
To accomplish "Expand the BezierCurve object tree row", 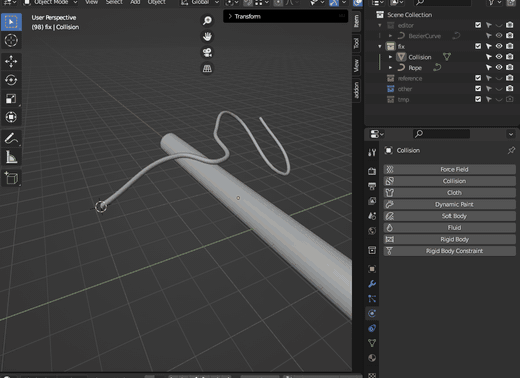I will tap(390, 36).
